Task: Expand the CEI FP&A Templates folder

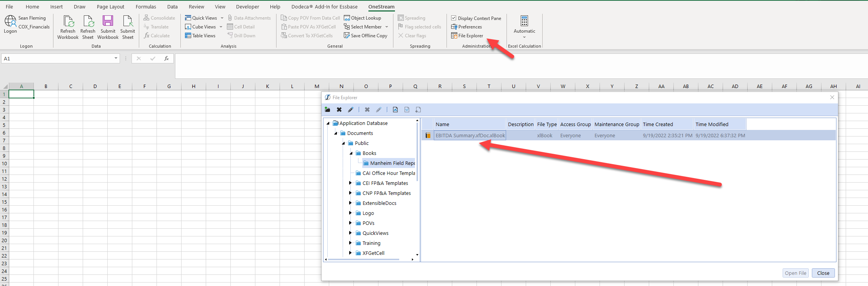Action: (350, 183)
